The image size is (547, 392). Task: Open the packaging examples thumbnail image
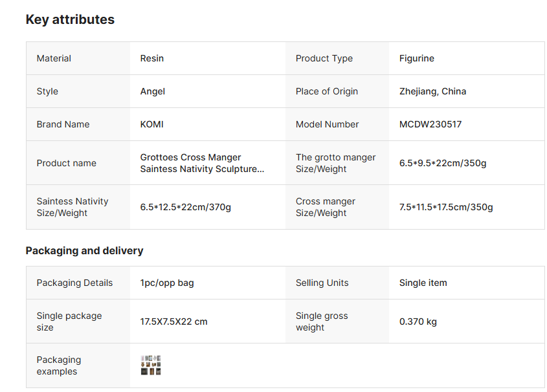click(x=151, y=365)
